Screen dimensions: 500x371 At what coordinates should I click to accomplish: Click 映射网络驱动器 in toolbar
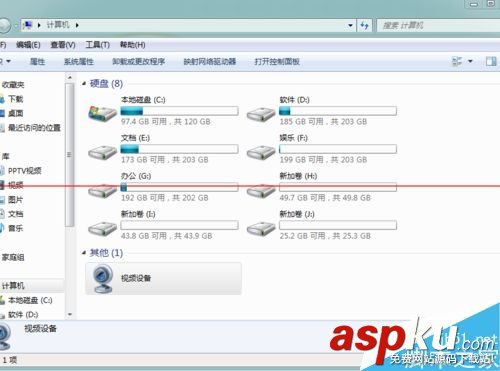pyautogui.click(x=210, y=62)
